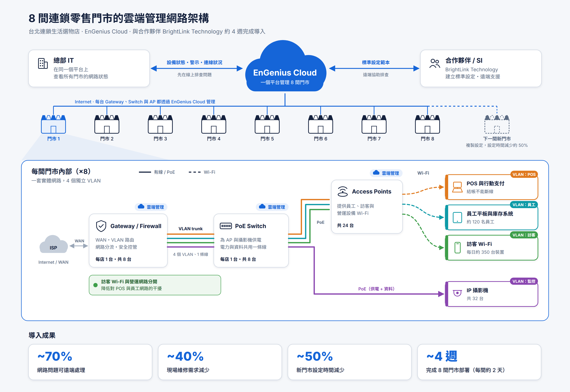Click the 合作夥伴 / SI people icon
The image size is (570, 392).
click(435, 63)
